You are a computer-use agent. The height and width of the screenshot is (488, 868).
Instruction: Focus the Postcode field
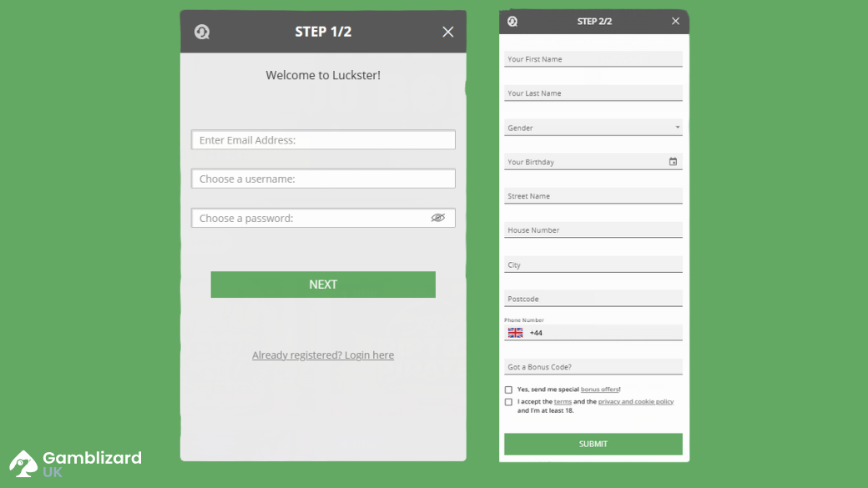[x=593, y=299]
